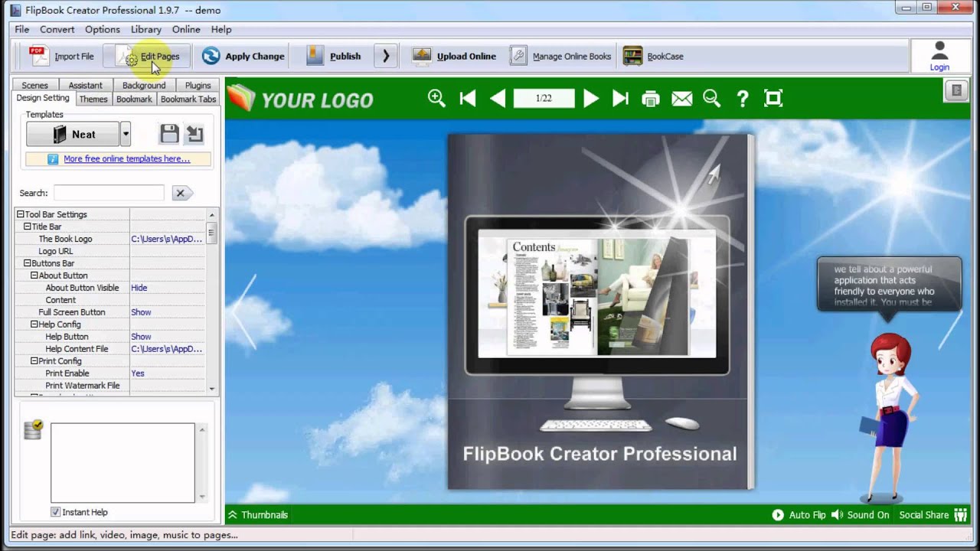The width and height of the screenshot is (980, 551).
Task: Click the Publish button
Action: click(334, 56)
